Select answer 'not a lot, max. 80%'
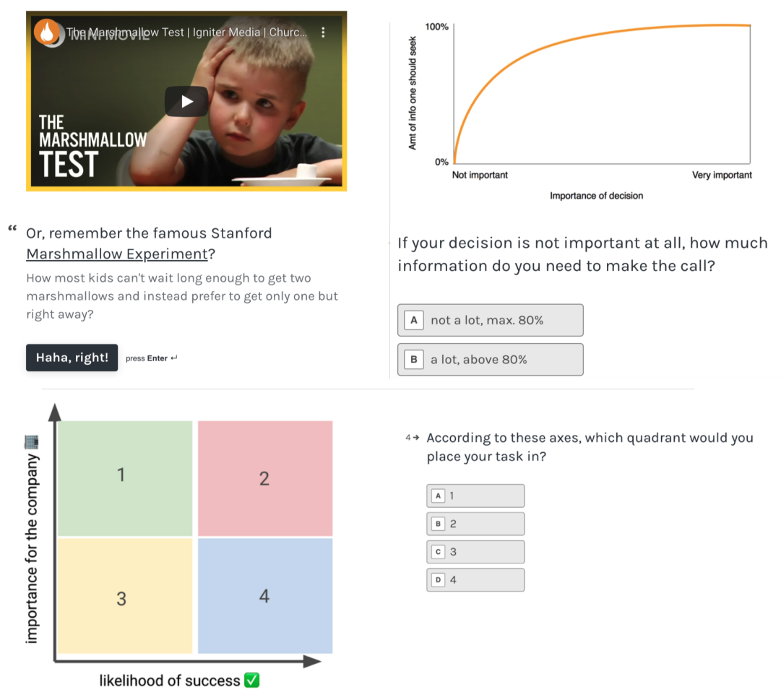This screenshot has width=781, height=700. tap(490, 320)
